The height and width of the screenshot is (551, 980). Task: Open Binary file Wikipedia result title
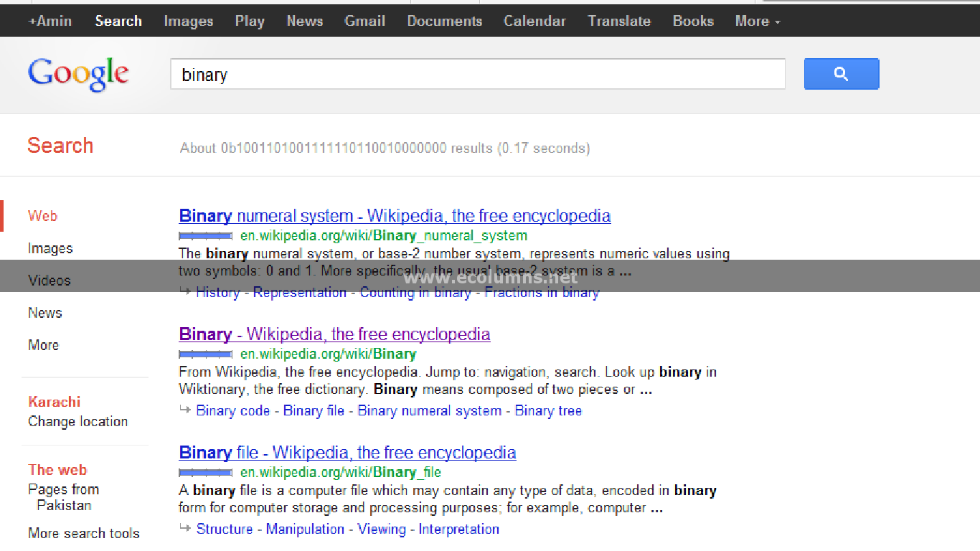[347, 453]
